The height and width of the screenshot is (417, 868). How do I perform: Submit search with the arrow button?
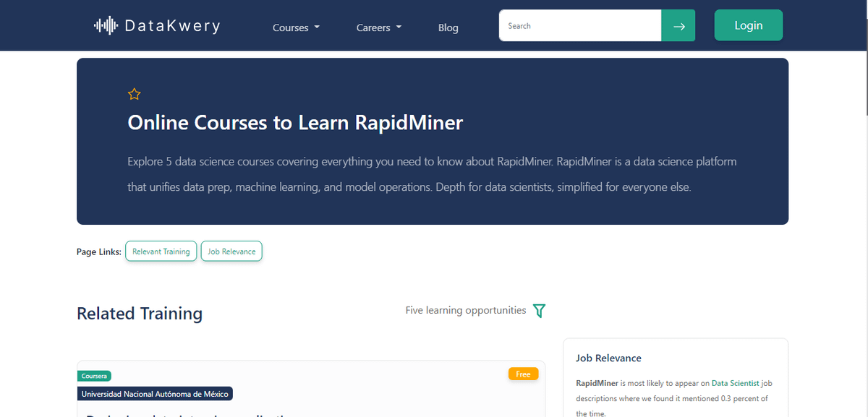click(678, 26)
